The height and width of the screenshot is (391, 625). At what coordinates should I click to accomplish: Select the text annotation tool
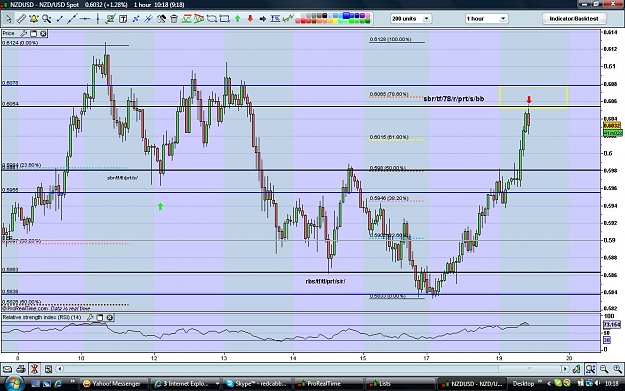coord(123,19)
